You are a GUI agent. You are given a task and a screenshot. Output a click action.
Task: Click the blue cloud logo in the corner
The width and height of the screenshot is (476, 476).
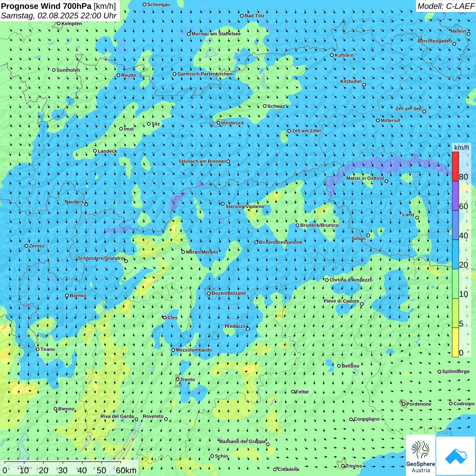(x=456, y=456)
